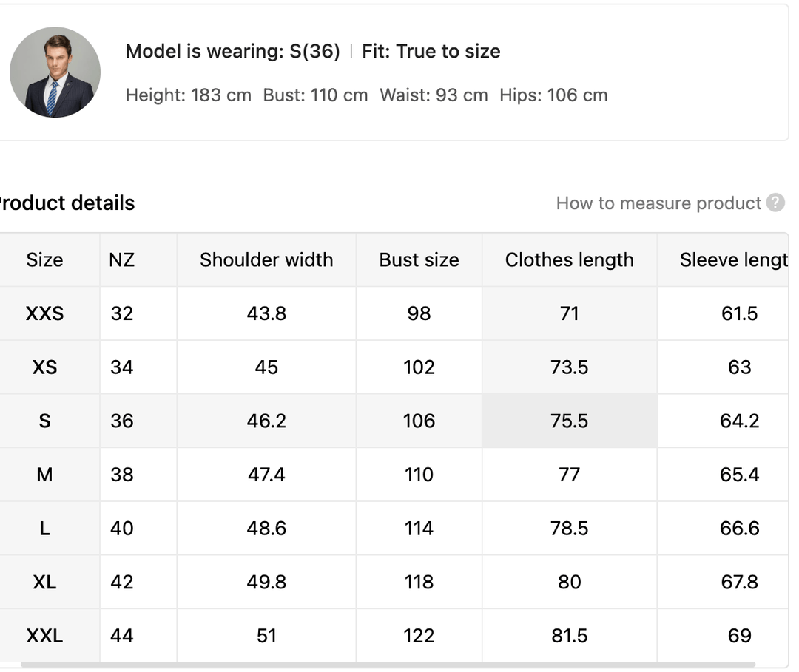The height and width of the screenshot is (672, 799).
Task: Click the model's profile photo
Action: tap(55, 72)
